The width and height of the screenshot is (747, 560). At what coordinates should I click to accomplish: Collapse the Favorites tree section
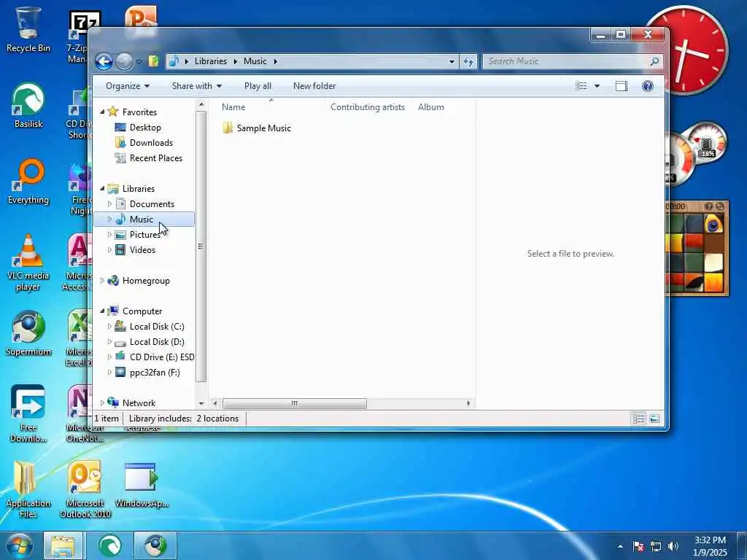pos(102,112)
